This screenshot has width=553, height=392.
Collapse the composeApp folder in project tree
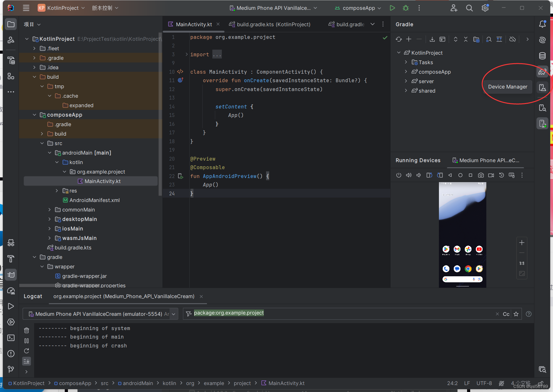tap(35, 115)
